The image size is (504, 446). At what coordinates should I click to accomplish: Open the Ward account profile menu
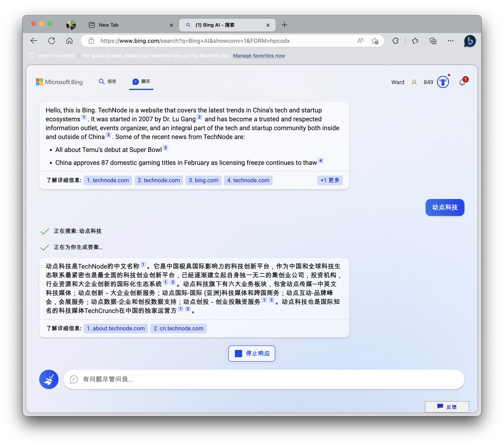(x=414, y=82)
